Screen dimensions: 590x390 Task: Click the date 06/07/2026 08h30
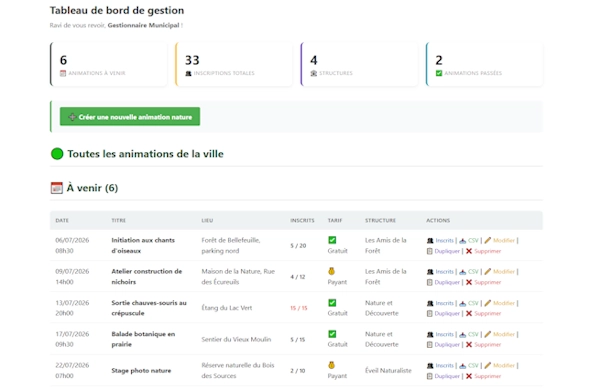pyautogui.click(x=72, y=245)
